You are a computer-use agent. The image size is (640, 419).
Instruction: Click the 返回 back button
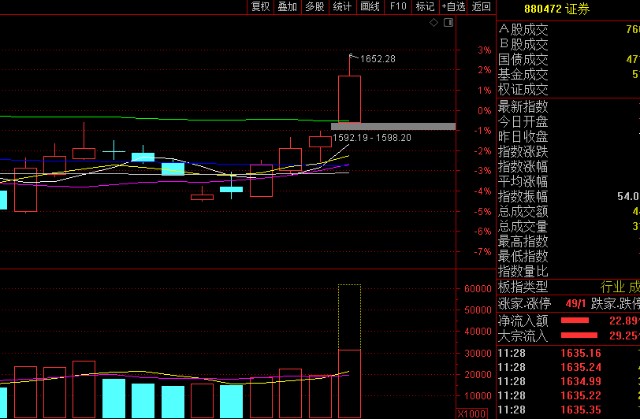click(x=481, y=7)
